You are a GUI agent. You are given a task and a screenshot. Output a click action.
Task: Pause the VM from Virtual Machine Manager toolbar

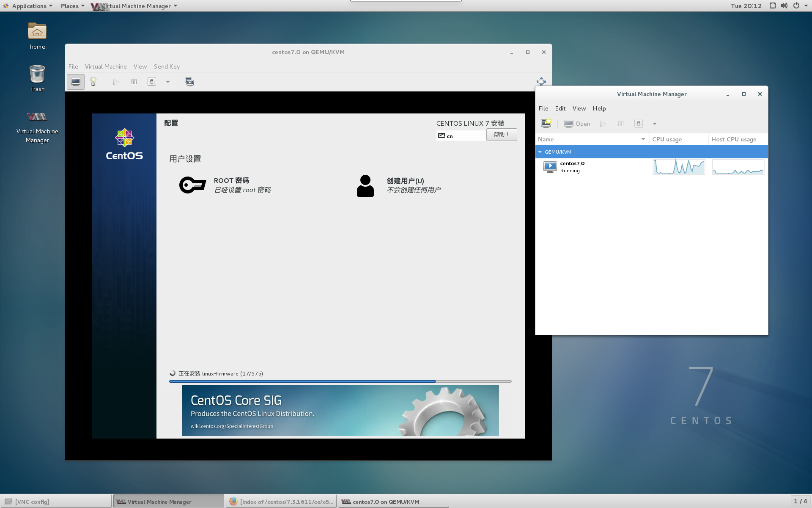click(x=621, y=124)
